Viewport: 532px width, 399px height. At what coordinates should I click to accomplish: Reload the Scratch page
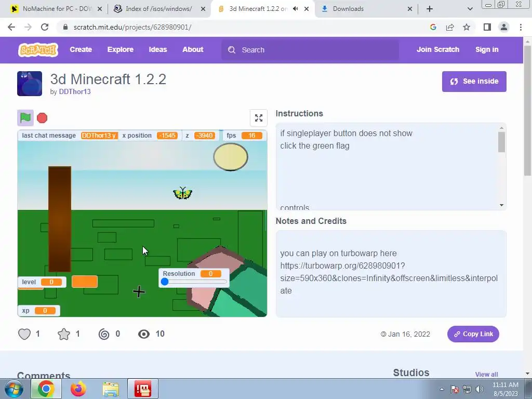point(45,27)
